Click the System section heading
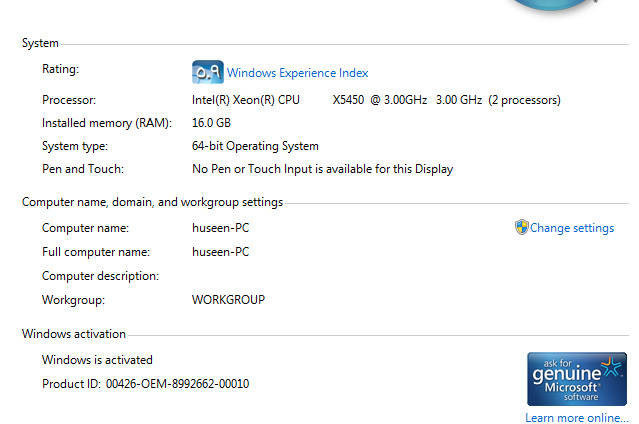Screen dimensions: 639x424 tap(40, 43)
